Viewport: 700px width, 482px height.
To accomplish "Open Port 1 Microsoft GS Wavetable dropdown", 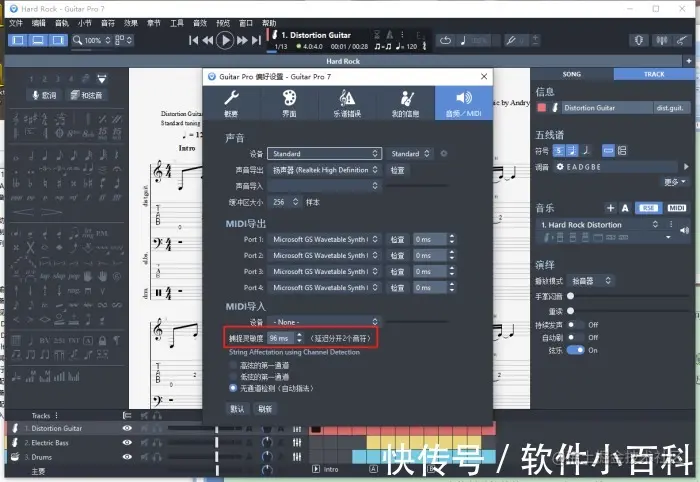I will (x=325, y=240).
